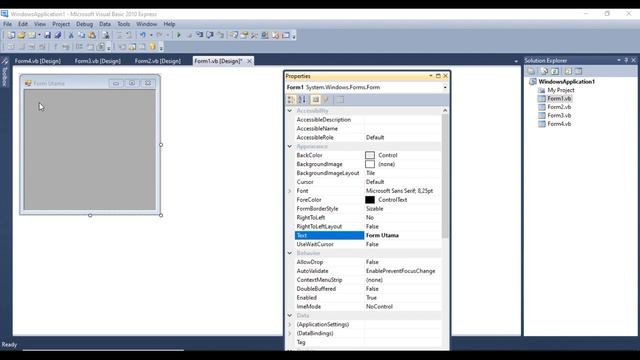640x360 pixels.
Task: Click the Properties panel vertical scrollbar
Action: click(x=445, y=176)
